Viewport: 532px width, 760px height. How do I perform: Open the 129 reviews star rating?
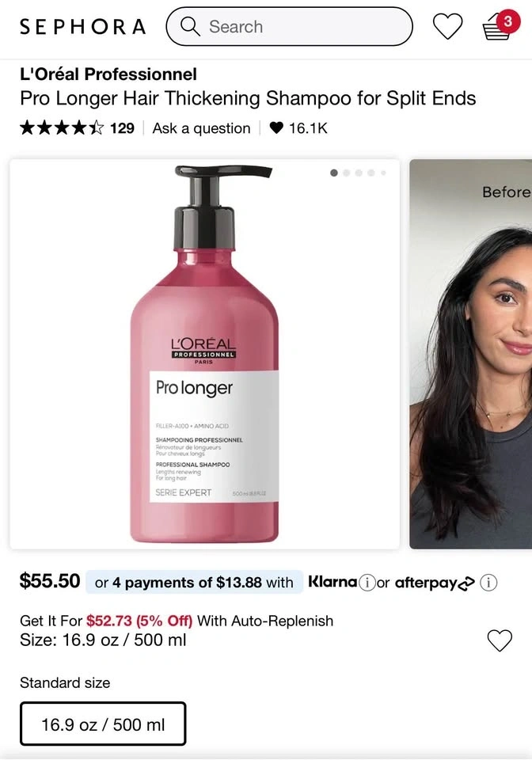(x=77, y=128)
